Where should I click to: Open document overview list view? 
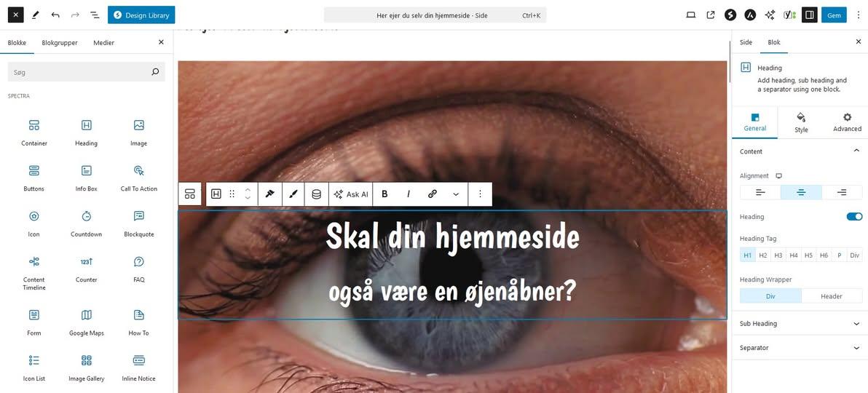click(95, 15)
